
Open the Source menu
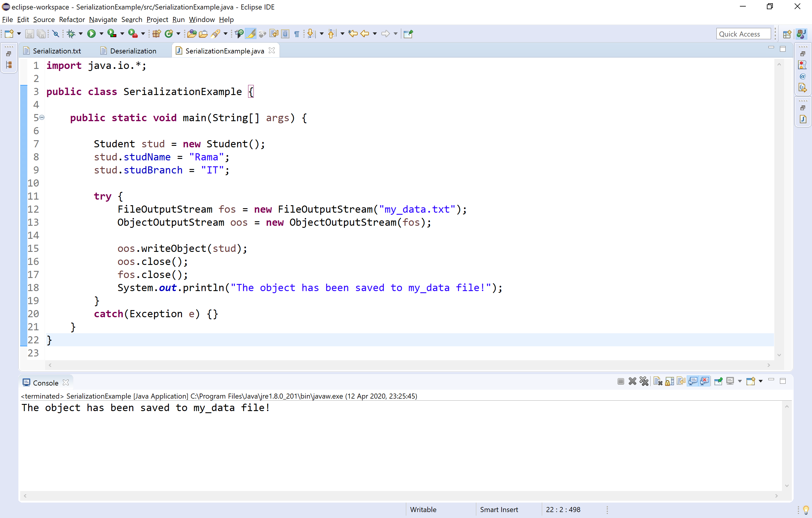(x=44, y=20)
